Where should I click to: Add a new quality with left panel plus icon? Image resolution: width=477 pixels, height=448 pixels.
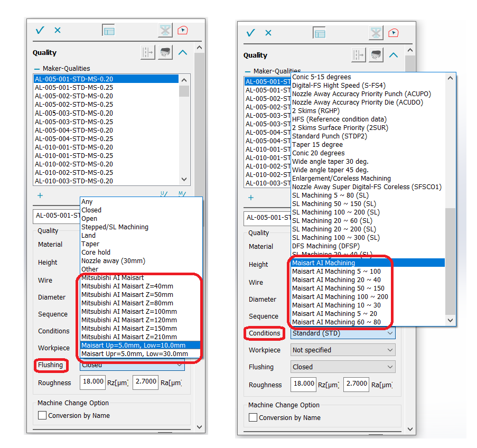[40, 195]
